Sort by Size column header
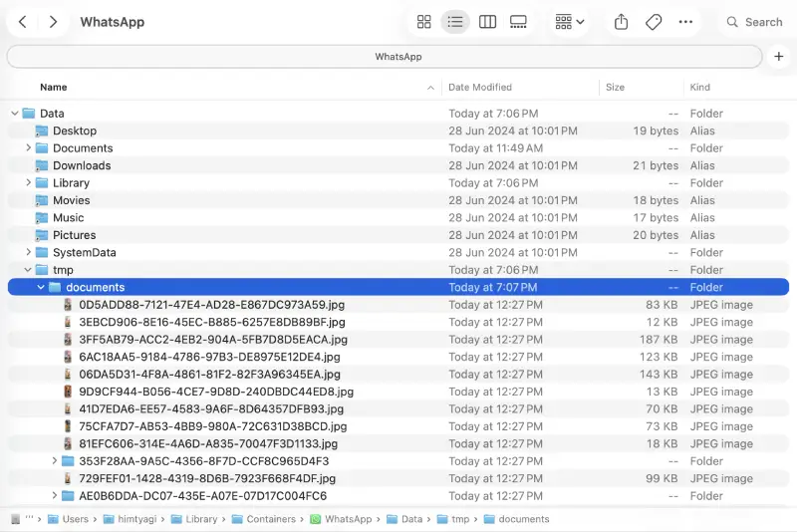 615,87
